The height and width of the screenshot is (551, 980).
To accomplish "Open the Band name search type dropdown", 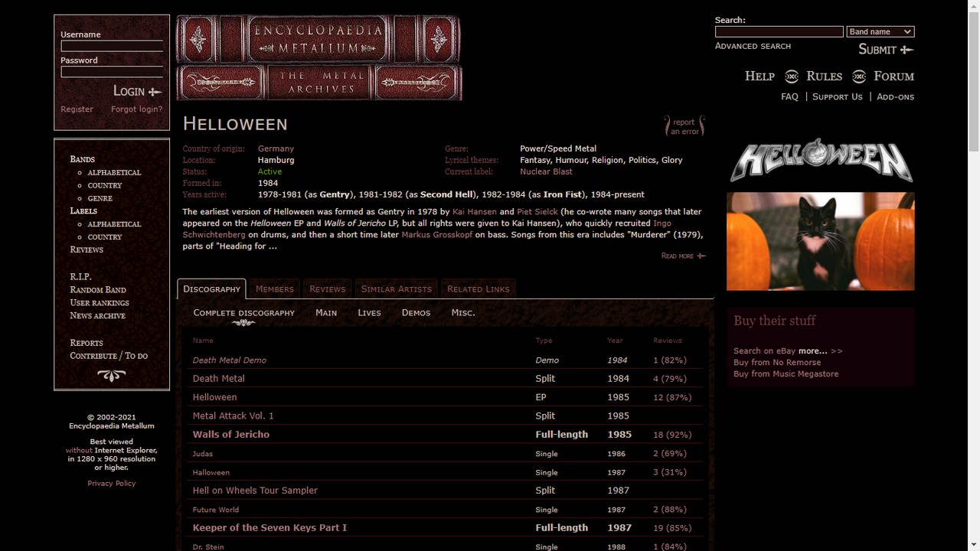I will pos(880,31).
